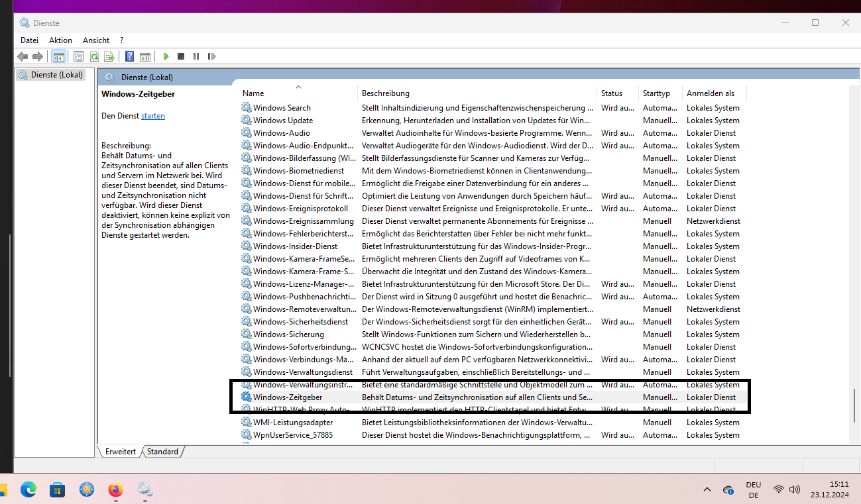The height and width of the screenshot is (504, 861).
Task: Click the 'starten' link for Windows-Zeitgeber
Action: [x=153, y=116]
